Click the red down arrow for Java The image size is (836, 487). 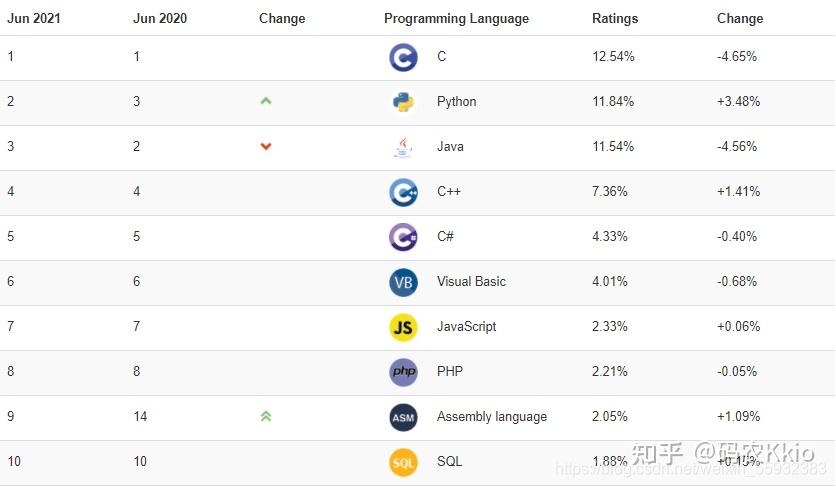pyautogui.click(x=266, y=146)
